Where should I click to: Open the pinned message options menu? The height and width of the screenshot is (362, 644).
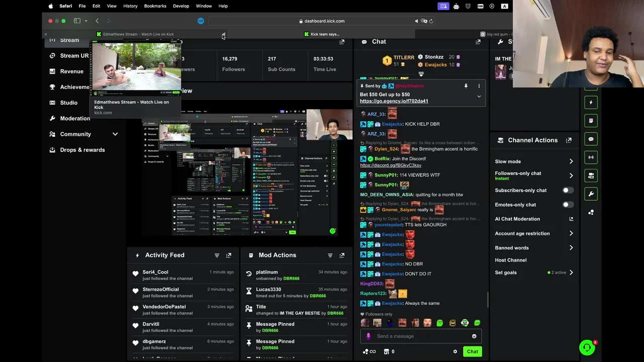click(479, 86)
